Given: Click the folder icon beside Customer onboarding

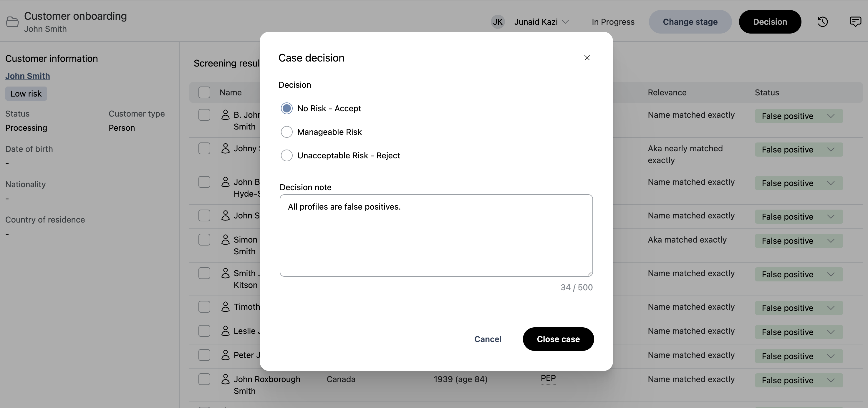Looking at the screenshot, I should point(12,22).
